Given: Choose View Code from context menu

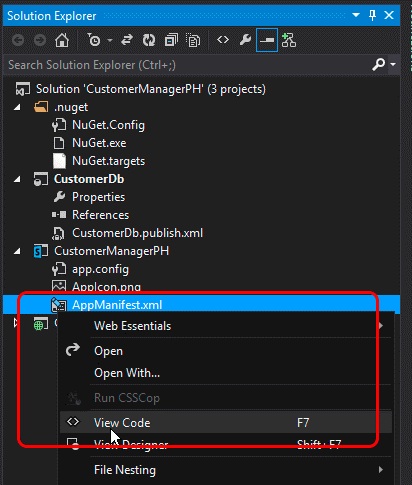Looking at the screenshot, I should coord(225,422).
